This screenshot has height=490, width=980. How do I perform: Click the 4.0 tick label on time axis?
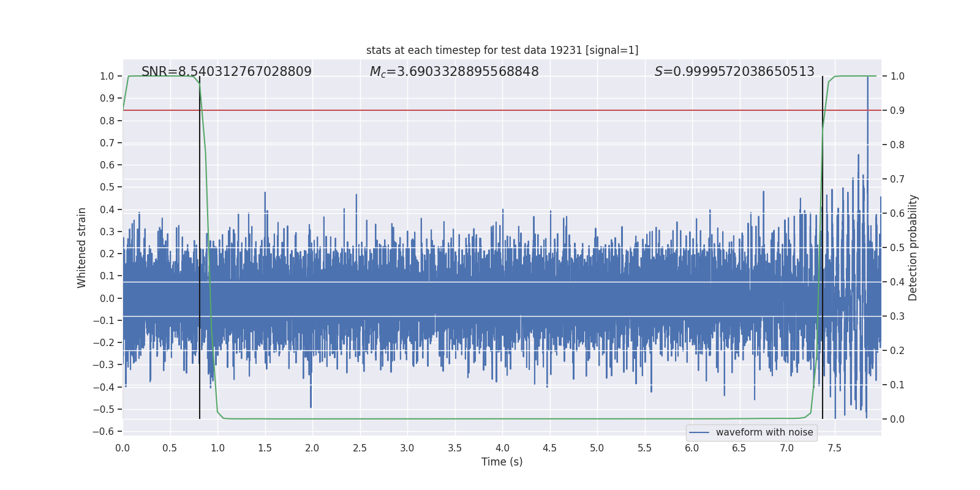click(x=502, y=448)
